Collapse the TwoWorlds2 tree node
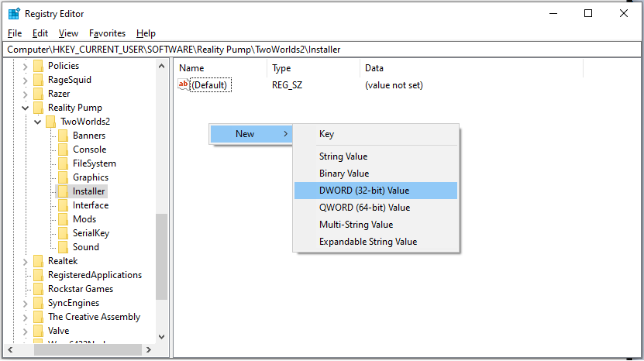Viewport: 644px width, 361px height. pos(38,122)
